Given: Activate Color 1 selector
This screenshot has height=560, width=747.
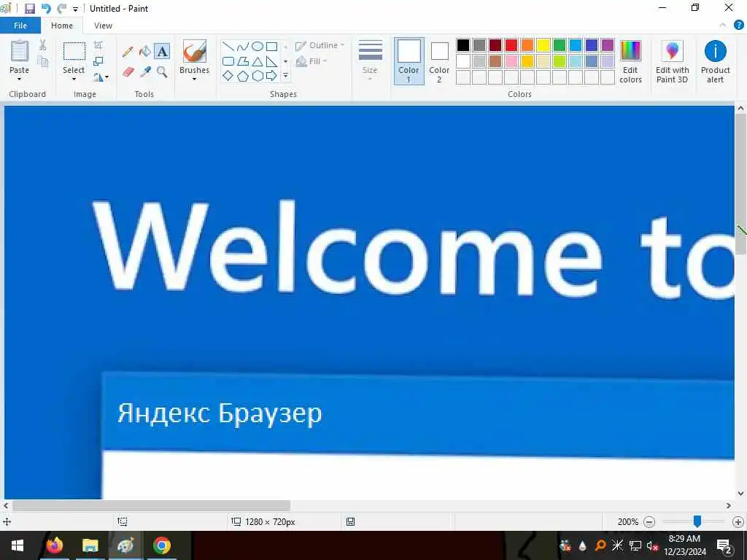Looking at the screenshot, I should (409, 61).
